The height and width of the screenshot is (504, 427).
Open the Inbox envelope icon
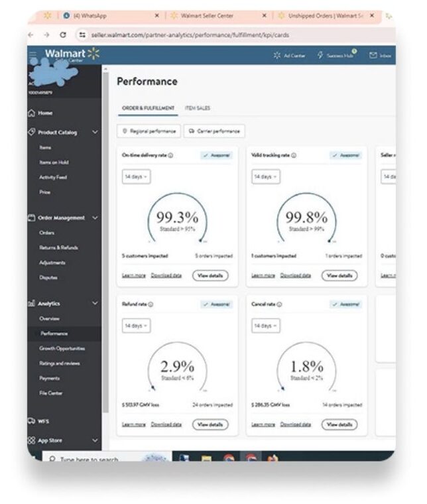click(373, 55)
